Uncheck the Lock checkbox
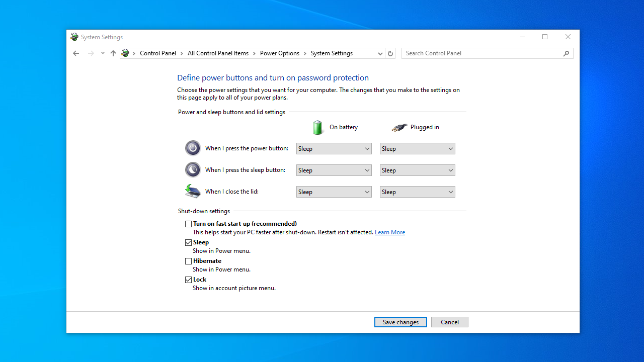 (189, 280)
